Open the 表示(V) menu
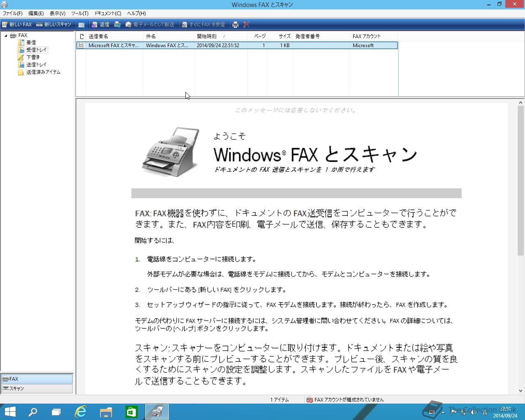Screen dimensions: 525x420 pos(57,14)
